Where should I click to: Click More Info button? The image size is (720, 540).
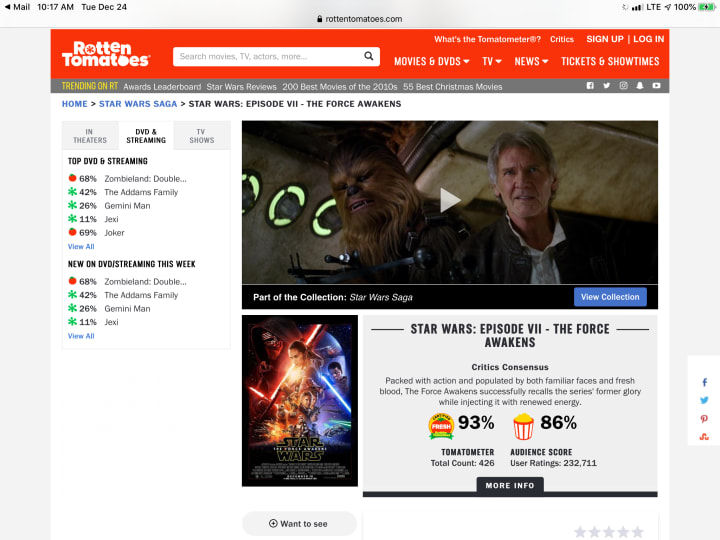coord(510,485)
